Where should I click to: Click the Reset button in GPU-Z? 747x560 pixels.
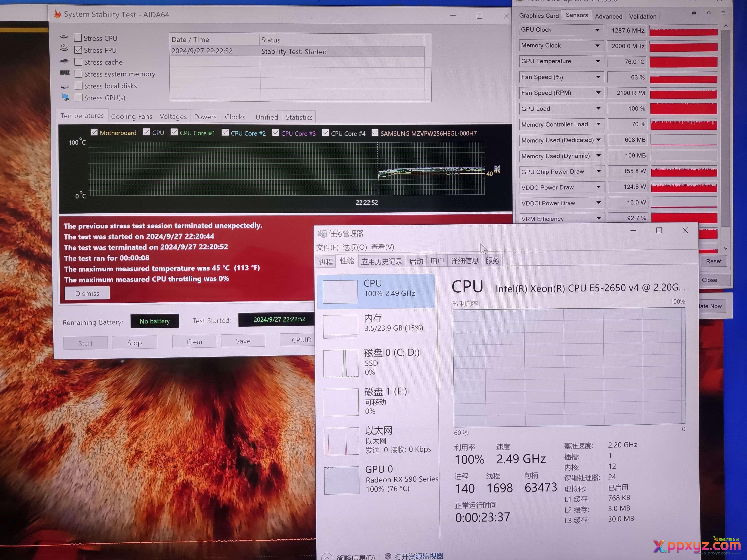714,261
